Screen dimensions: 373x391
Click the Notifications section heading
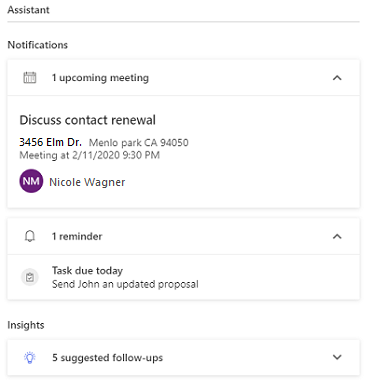38,45
